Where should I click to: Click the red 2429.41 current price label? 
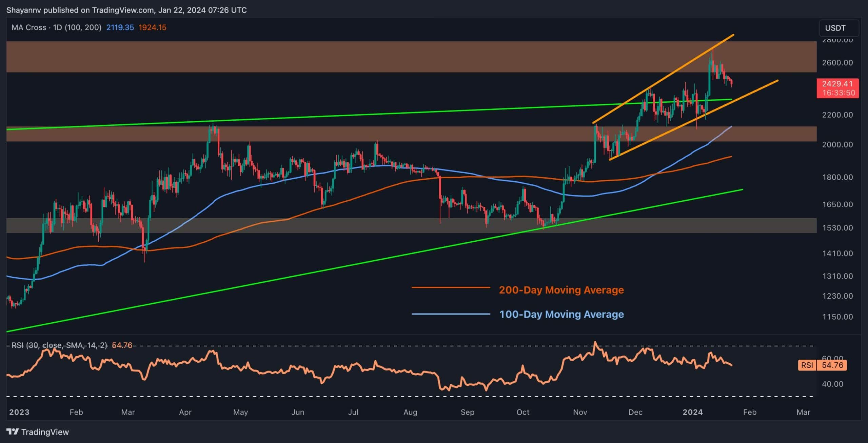point(837,84)
